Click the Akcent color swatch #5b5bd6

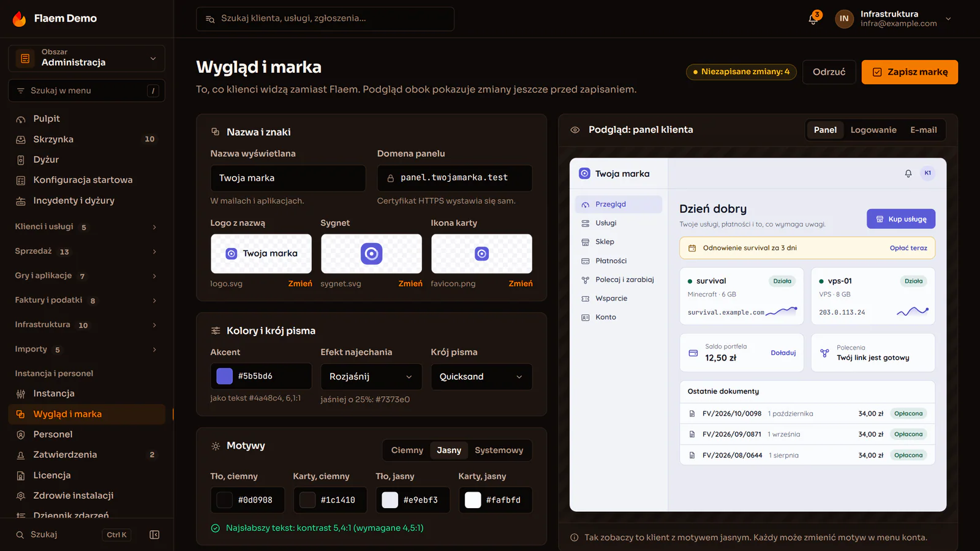click(x=225, y=376)
